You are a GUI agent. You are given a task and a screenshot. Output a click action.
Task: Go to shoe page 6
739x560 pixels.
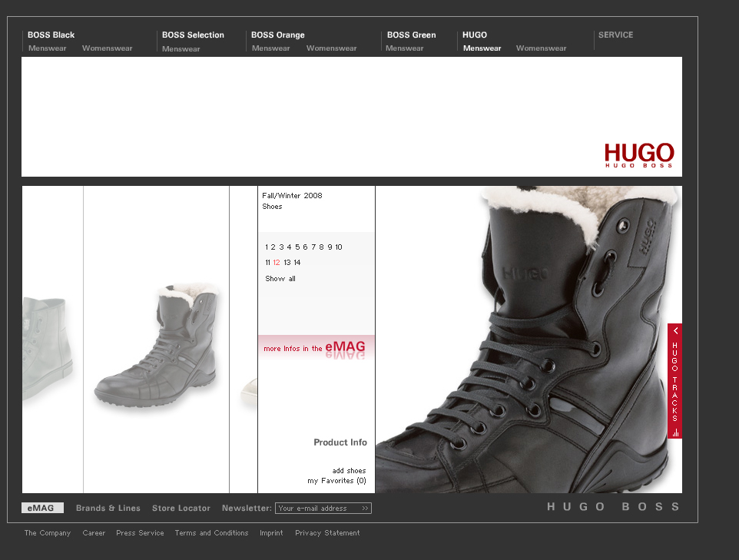305,247
